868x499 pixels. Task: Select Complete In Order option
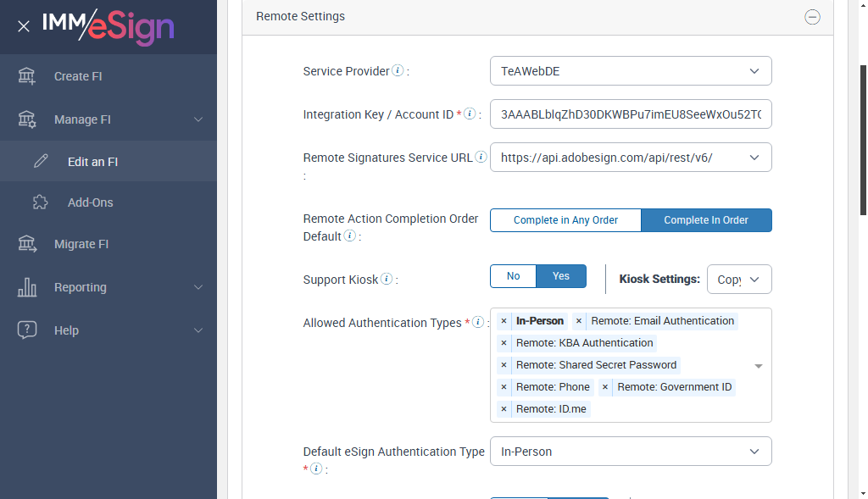pos(706,220)
